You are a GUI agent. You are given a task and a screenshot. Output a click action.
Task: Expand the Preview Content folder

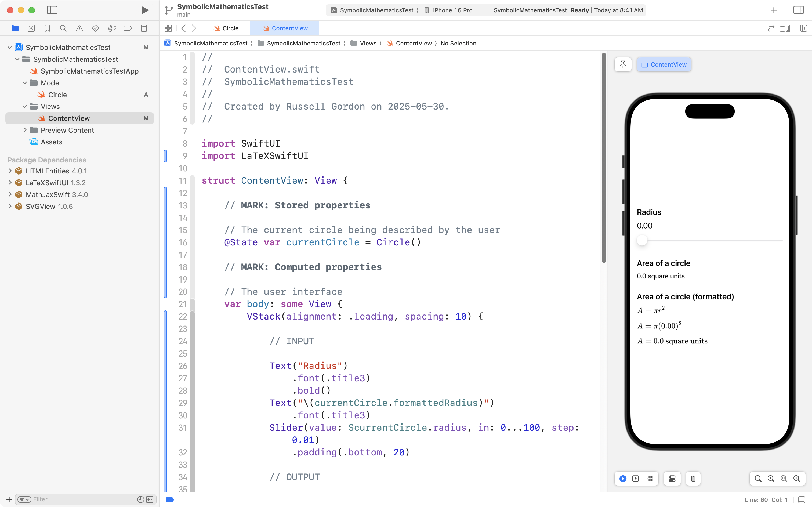(25, 130)
